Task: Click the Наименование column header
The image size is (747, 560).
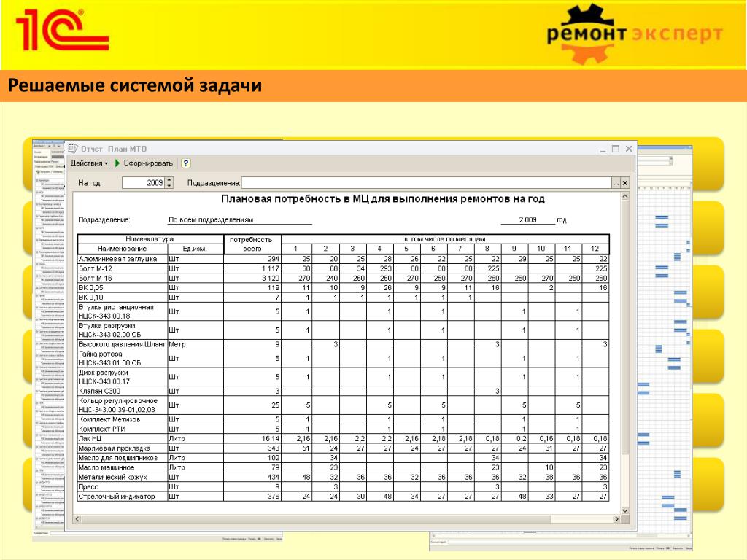Action: [122, 249]
